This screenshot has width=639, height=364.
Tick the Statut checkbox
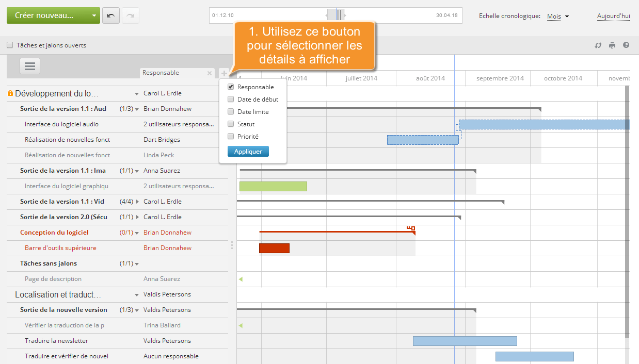[x=231, y=124]
